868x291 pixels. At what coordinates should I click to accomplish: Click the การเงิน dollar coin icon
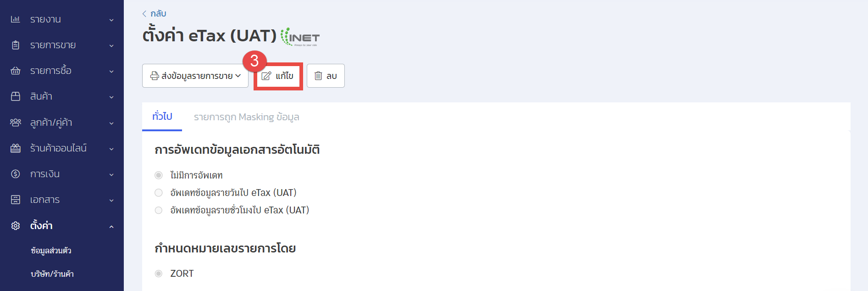pyautogui.click(x=16, y=174)
